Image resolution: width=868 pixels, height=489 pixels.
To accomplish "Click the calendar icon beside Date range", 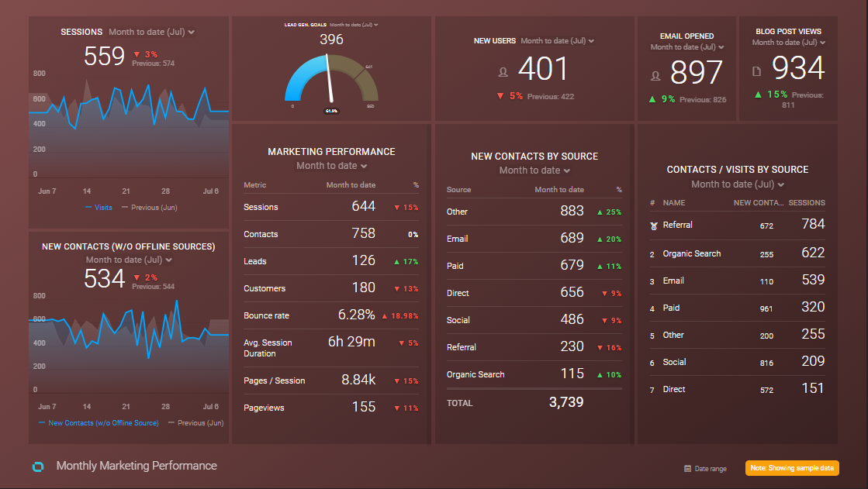I will [x=687, y=469].
